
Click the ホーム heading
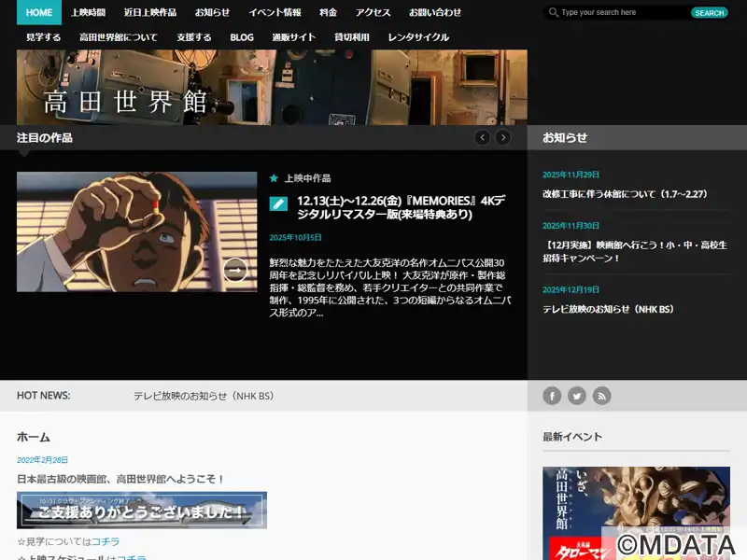point(34,437)
